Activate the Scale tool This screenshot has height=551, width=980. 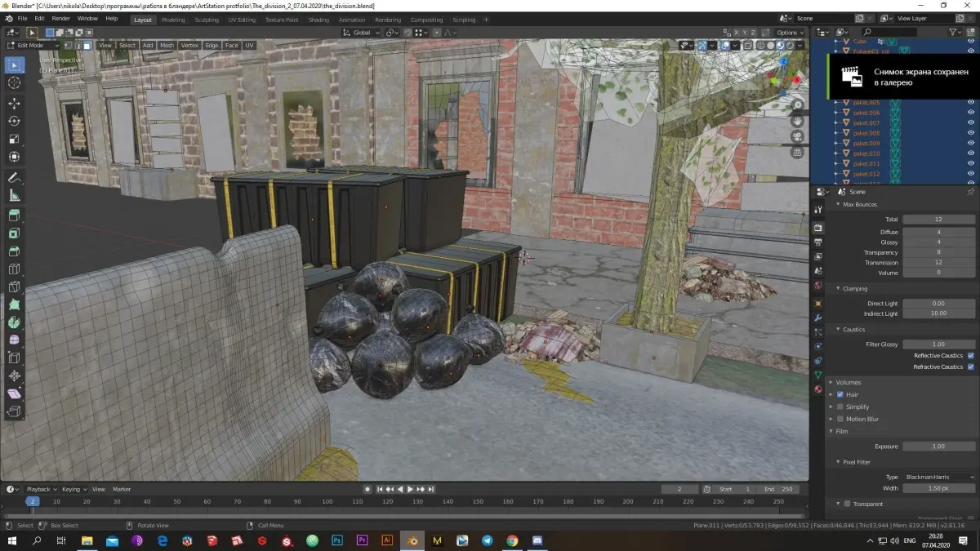point(15,140)
